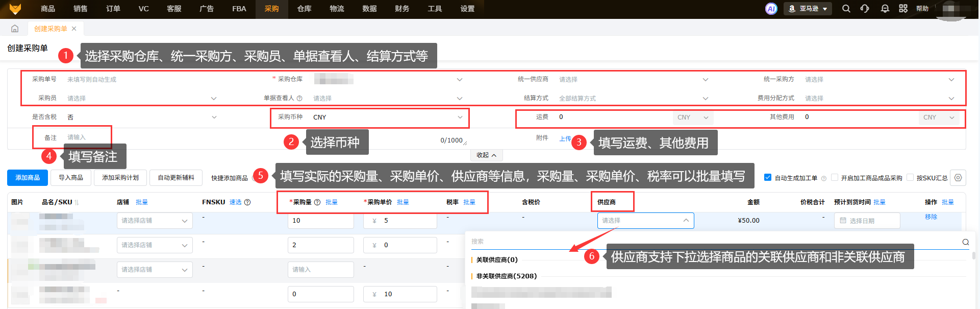980x309 pixels.
Task: Open the 采购币种 CNY dropdown
Action: (389, 117)
